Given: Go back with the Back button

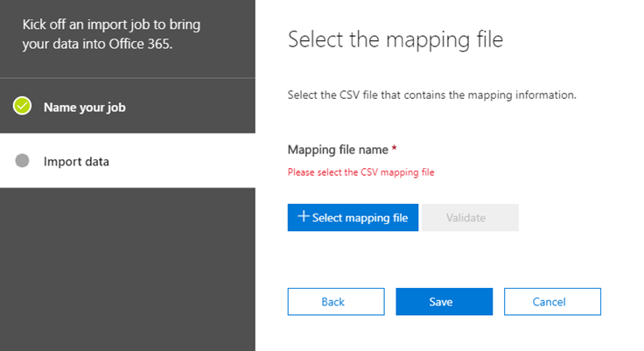Looking at the screenshot, I should [x=336, y=302].
